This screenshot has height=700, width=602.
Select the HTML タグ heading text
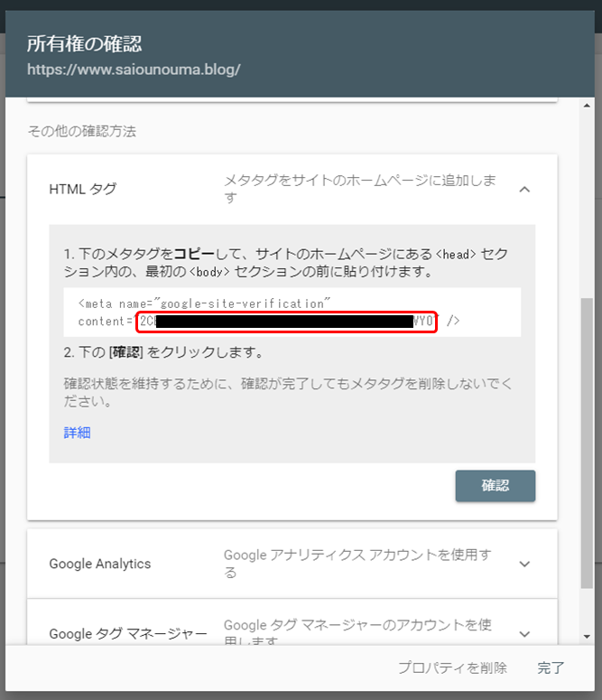pyautogui.click(x=83, y=190)
